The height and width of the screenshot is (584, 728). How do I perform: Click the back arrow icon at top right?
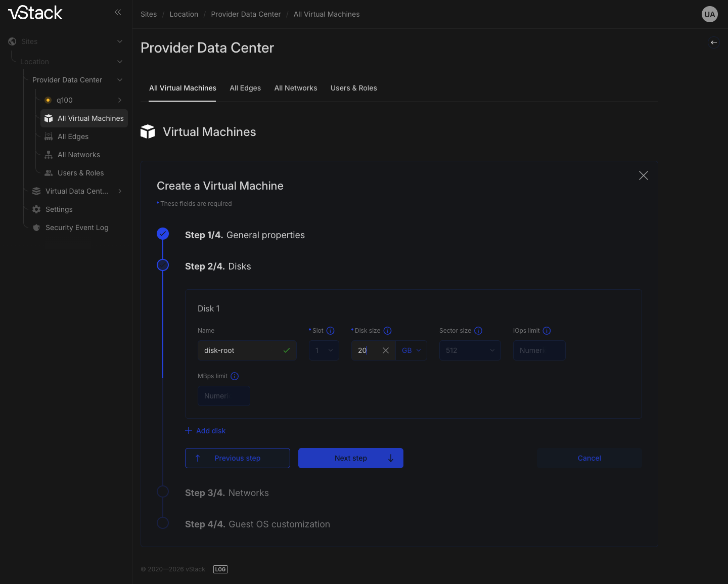coord(714,42)
